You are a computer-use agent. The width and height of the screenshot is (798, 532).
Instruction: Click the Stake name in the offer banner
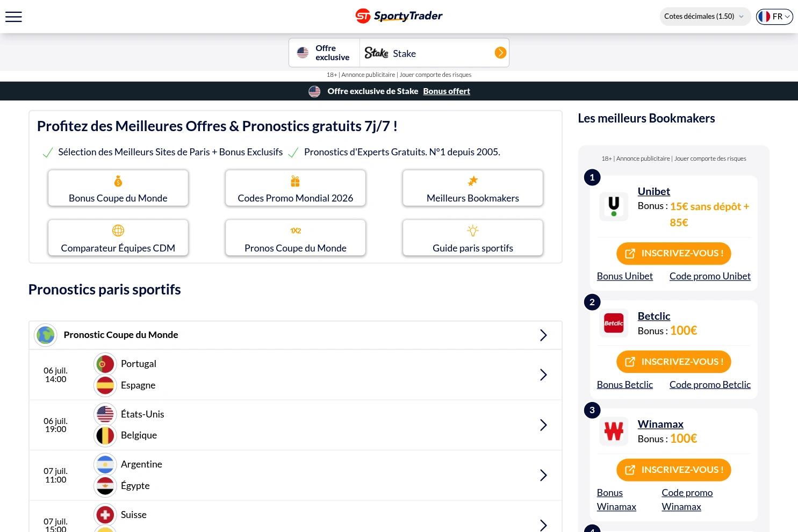tap(404, 54)
